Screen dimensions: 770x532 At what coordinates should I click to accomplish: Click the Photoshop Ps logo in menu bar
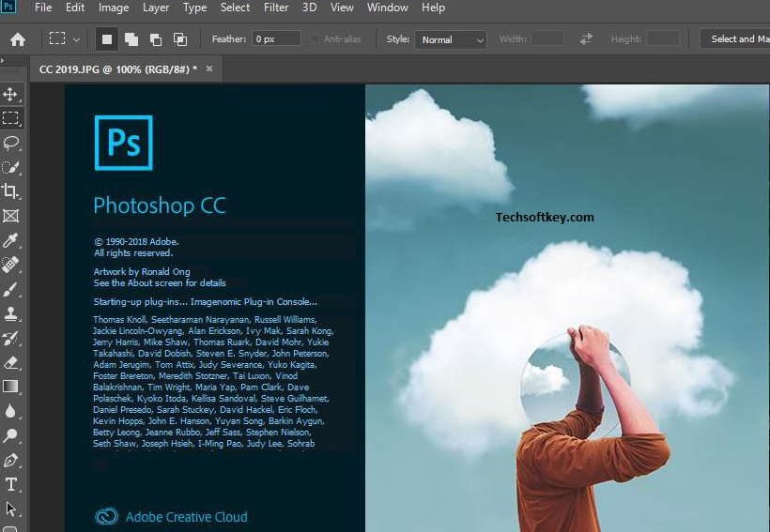(8, 7)
